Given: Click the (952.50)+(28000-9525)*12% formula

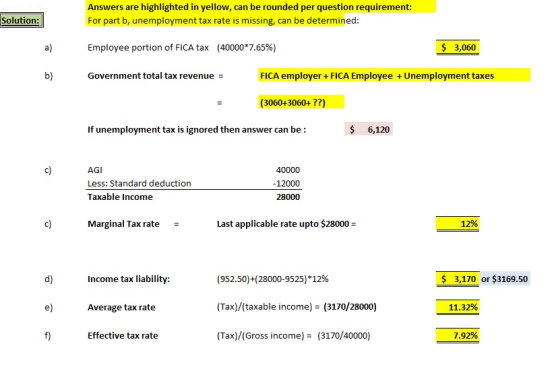Looking at the screenshot, I should click(272, 279).
